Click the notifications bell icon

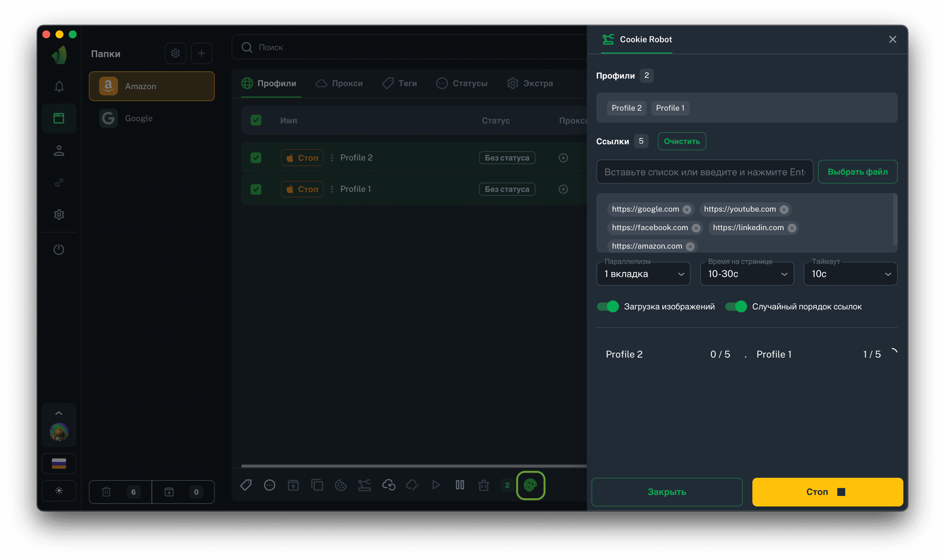click(59, 87)
